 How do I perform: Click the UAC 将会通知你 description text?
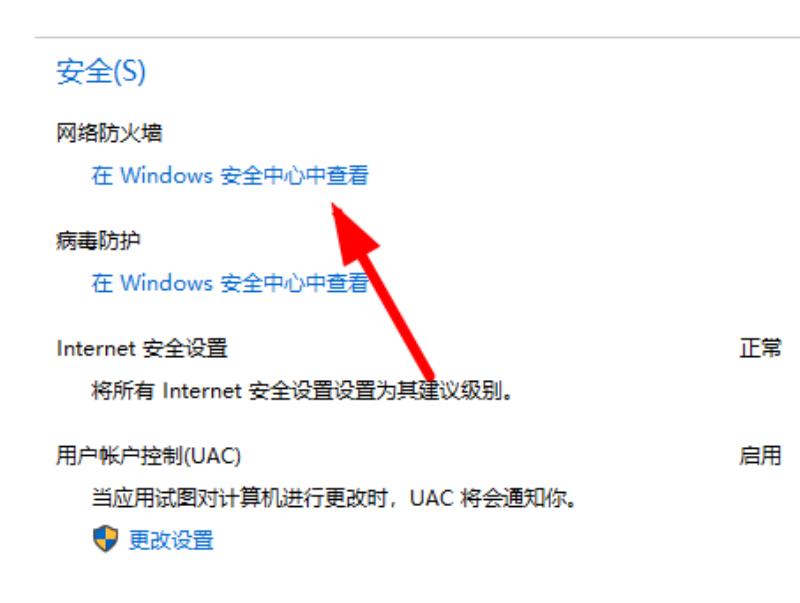334,498
